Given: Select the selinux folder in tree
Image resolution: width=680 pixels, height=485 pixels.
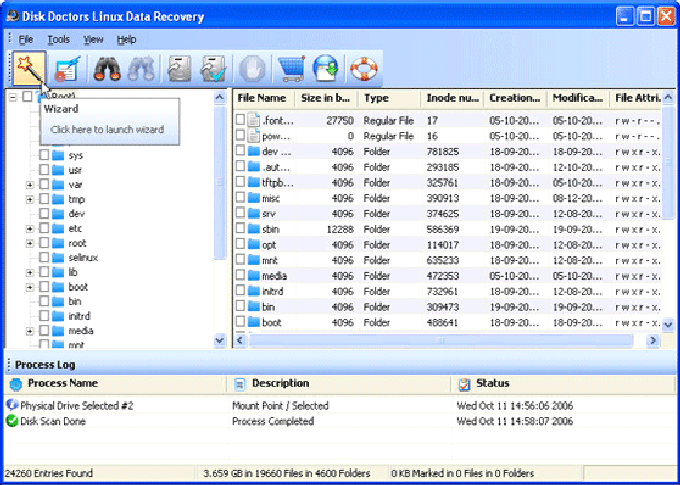Looking at the screenshot, I should [83, 257].
